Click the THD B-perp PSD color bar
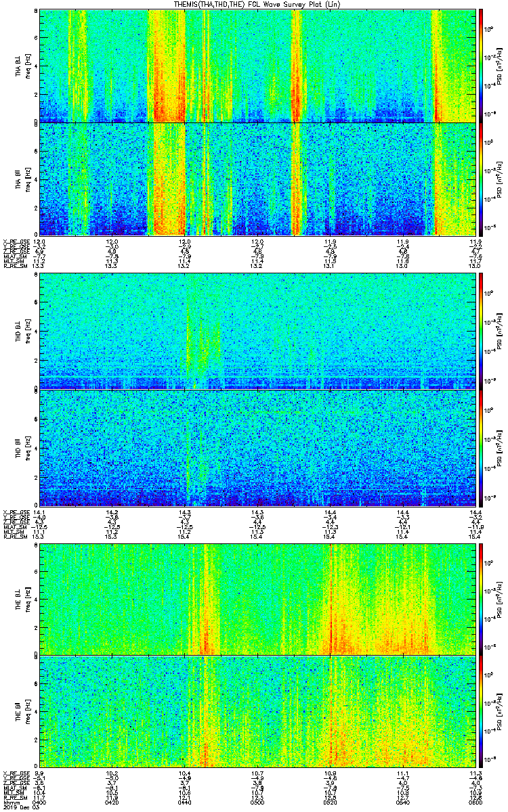The height and width of the screenshot is (812, 508). coord(480,331)
